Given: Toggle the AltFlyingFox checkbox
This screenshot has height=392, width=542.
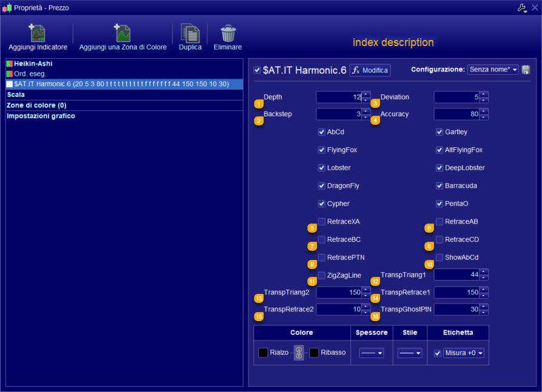Looking at the screenshot, I should point(440,150).
